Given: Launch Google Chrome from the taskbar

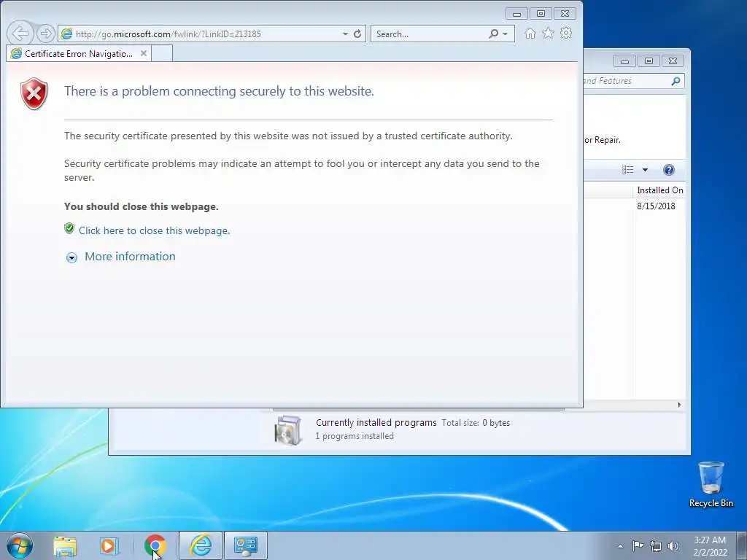Looking at the screenshot, I should [x=155, y=545].
